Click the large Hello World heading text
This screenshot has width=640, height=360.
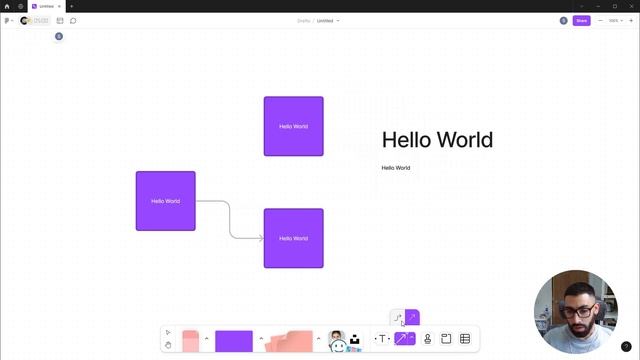tap(437, 140)
